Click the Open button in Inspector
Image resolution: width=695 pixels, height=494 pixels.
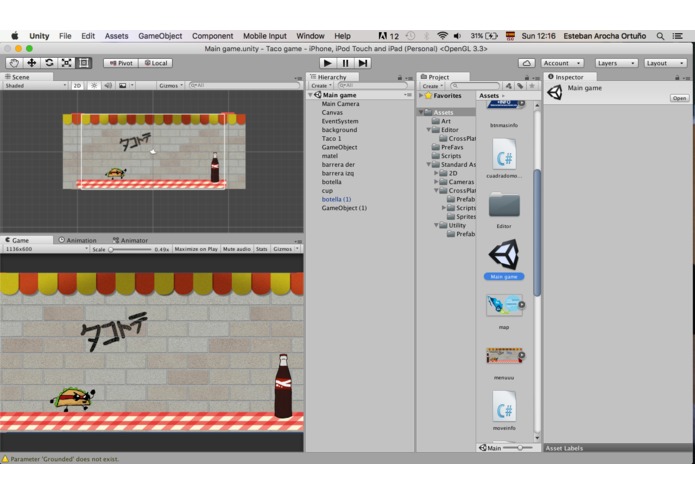point(679,98)
